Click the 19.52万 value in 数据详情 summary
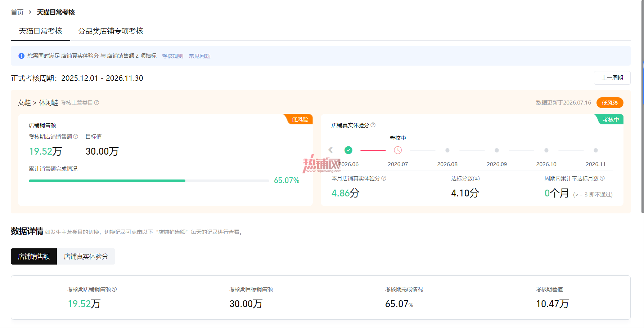 pos(84,304)
